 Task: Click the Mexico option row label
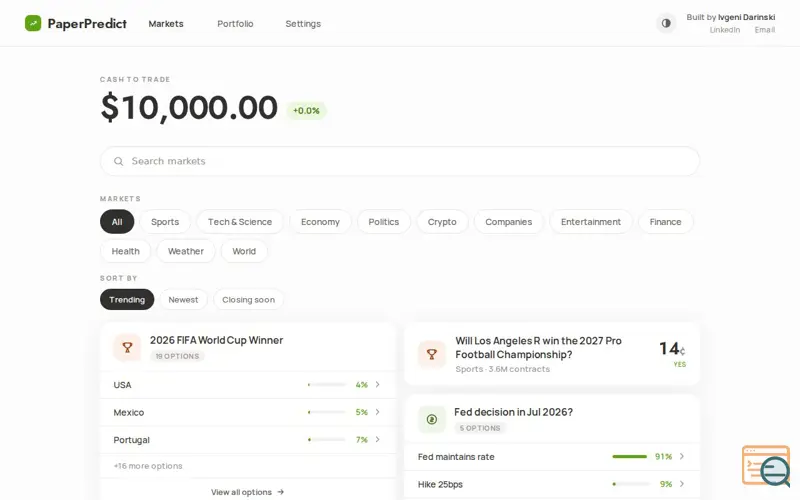[x=129, y=412]
